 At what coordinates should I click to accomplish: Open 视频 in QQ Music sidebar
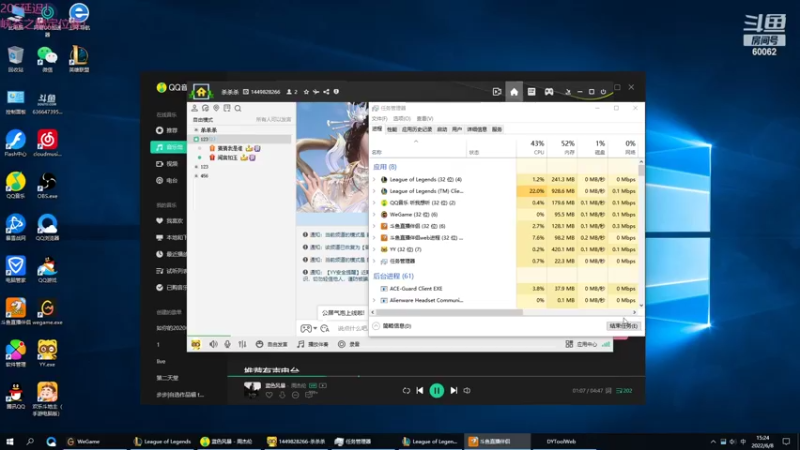167,164
